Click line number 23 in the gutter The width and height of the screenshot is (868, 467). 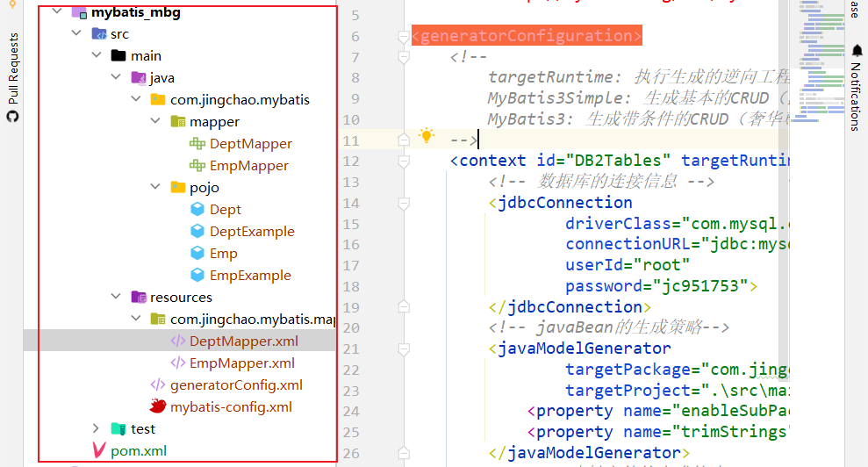(351, 392)
